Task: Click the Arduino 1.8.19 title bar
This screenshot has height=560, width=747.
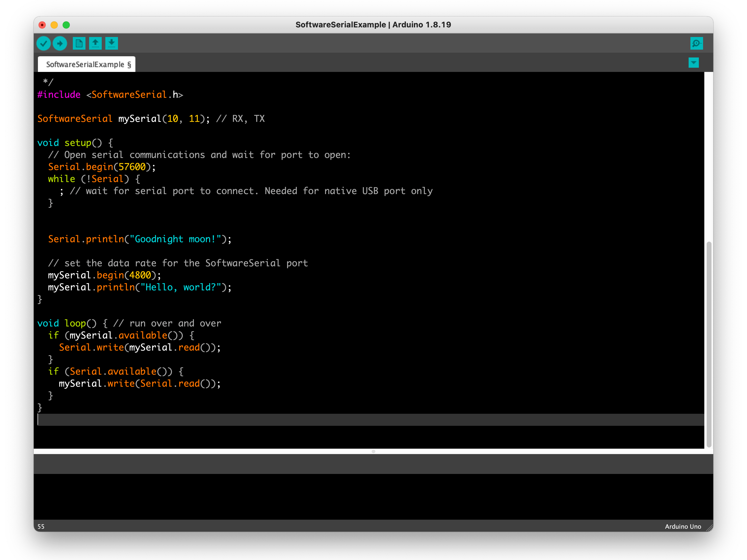Action: [373, 24]
